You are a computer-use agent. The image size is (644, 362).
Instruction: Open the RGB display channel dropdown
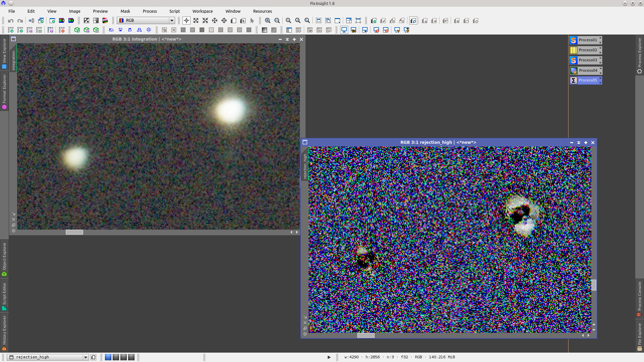coord(172,21)
